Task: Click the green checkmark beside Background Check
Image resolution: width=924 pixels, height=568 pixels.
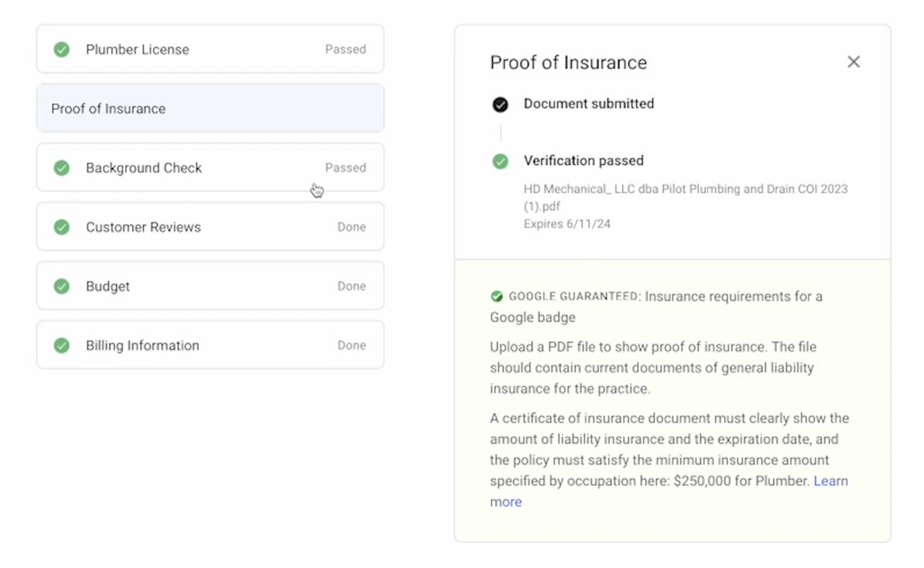Action: coord(61,168)
